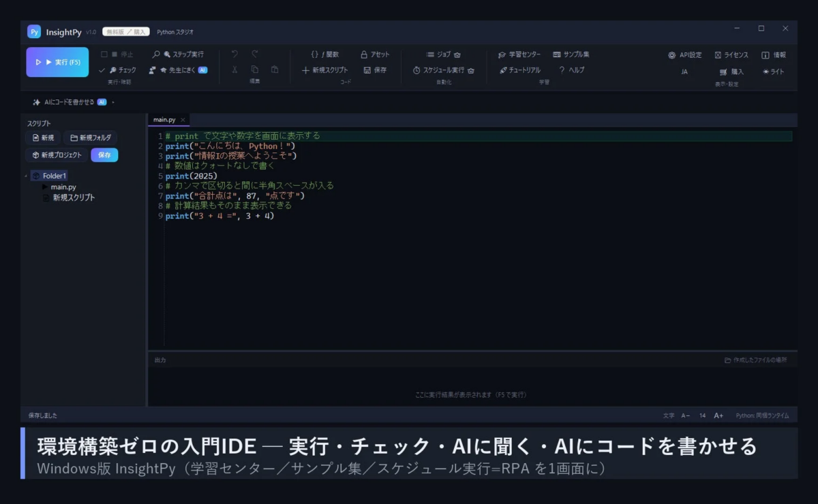Open the 学習センター learning center

(x=519, y=54)
